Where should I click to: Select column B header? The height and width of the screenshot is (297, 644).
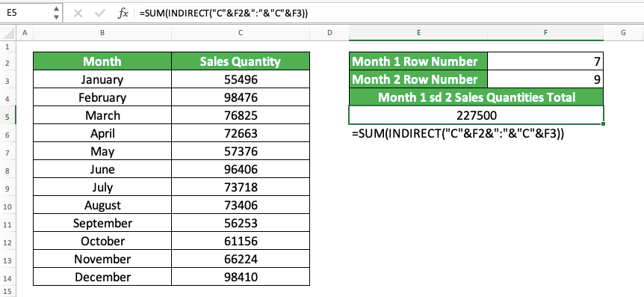(102, 32)
